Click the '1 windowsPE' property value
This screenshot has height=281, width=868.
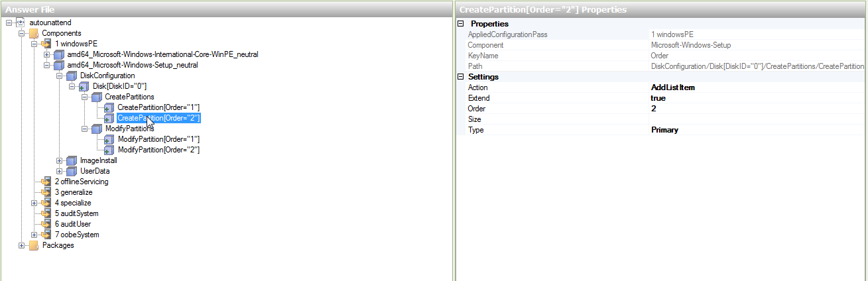[672, 34]
